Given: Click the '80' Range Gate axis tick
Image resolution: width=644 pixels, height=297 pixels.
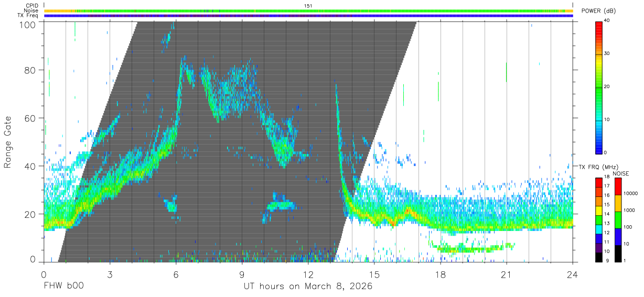Looking at the screenshot, I should [31, 70].
